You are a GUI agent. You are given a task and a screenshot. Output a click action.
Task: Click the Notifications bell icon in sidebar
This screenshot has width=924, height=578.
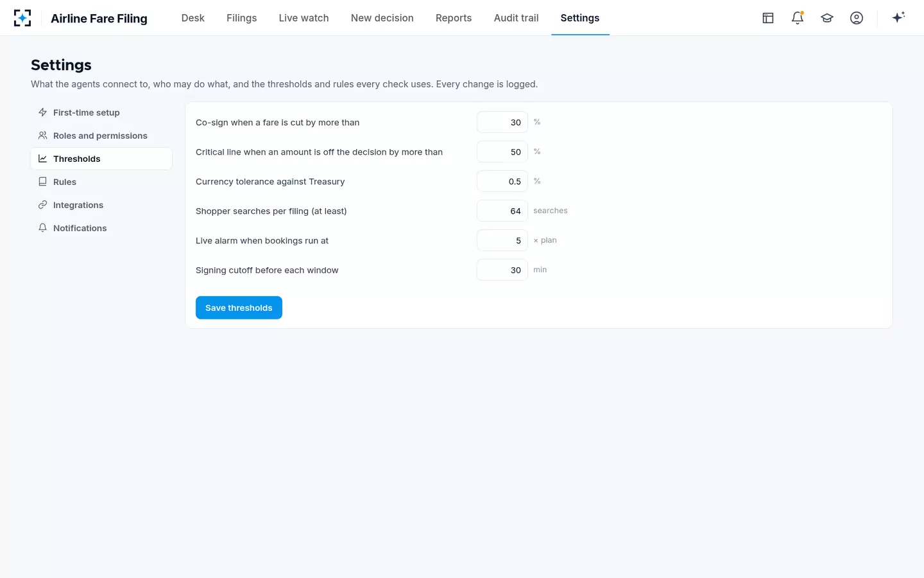[x=42, y=228]
